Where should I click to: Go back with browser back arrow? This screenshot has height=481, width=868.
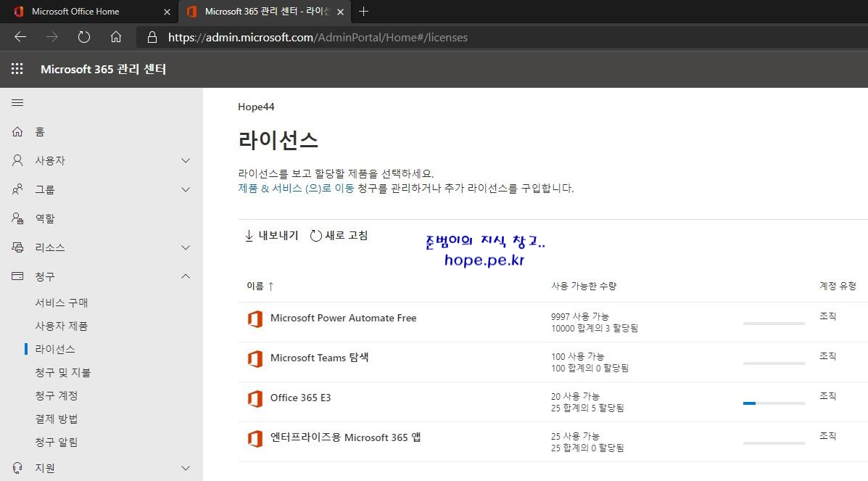20,37
